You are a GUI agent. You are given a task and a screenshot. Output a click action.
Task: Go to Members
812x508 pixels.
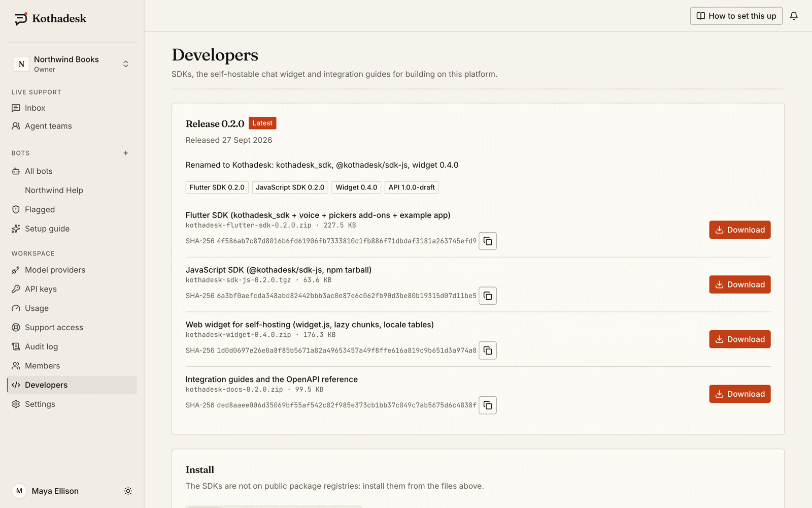72,366
